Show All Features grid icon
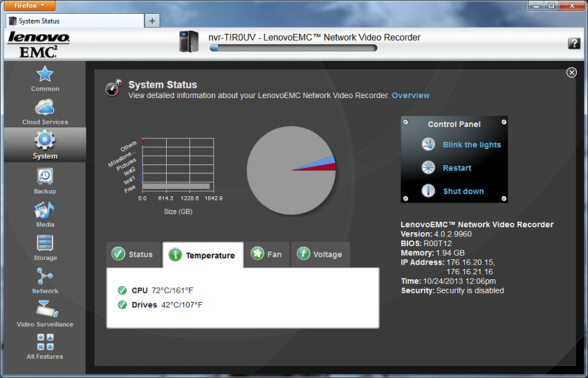This screenshot has width=588, height=378. click(x=46, y=341)
